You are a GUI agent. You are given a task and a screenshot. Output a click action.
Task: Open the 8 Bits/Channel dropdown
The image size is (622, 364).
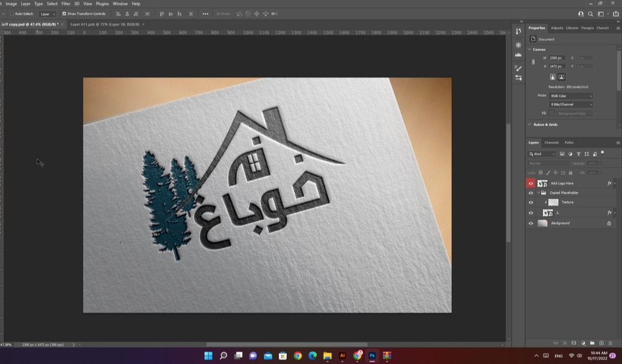coord(570,104)
